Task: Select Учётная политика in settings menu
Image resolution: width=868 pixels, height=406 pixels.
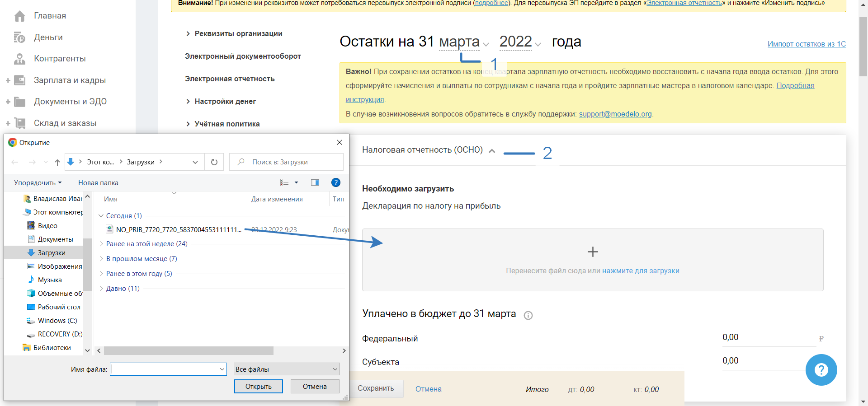Action: 227,124
